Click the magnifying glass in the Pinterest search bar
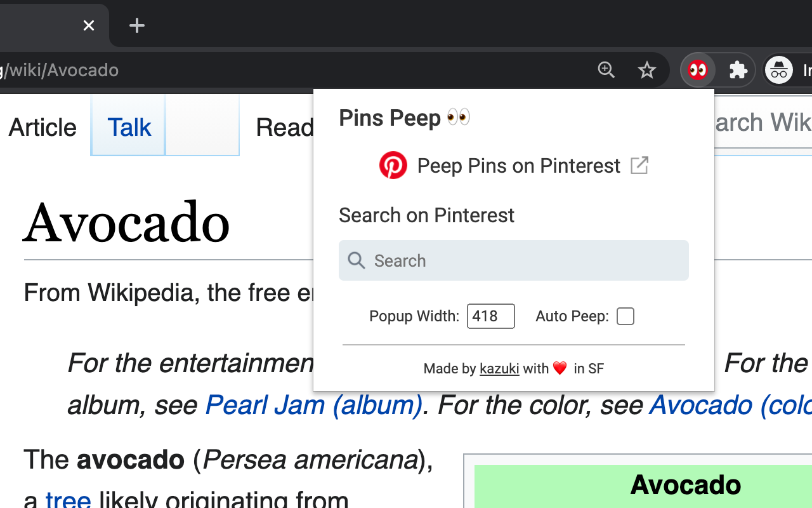The width and height of the screenshot is (812, 508). (x=356, y=260)
